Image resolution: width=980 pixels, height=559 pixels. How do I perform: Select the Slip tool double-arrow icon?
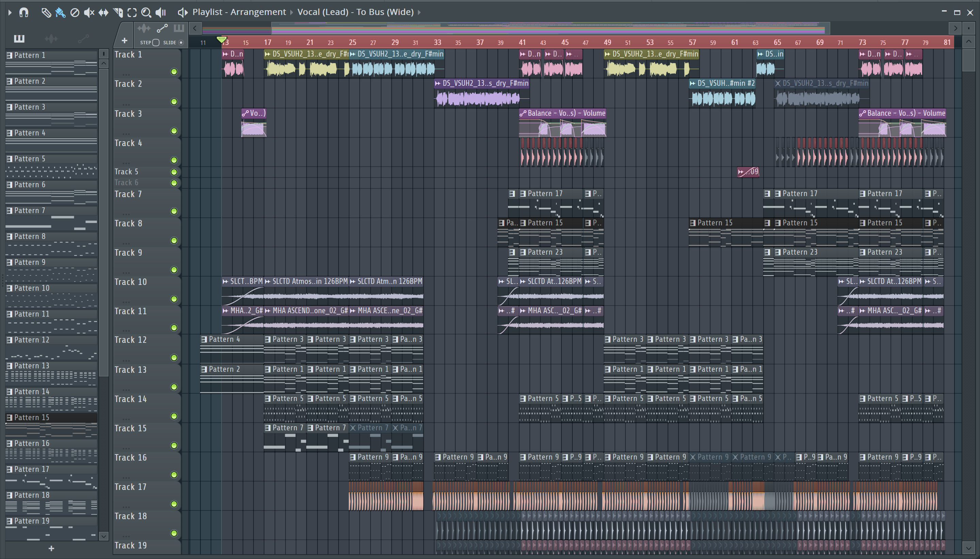pos(103,12)
